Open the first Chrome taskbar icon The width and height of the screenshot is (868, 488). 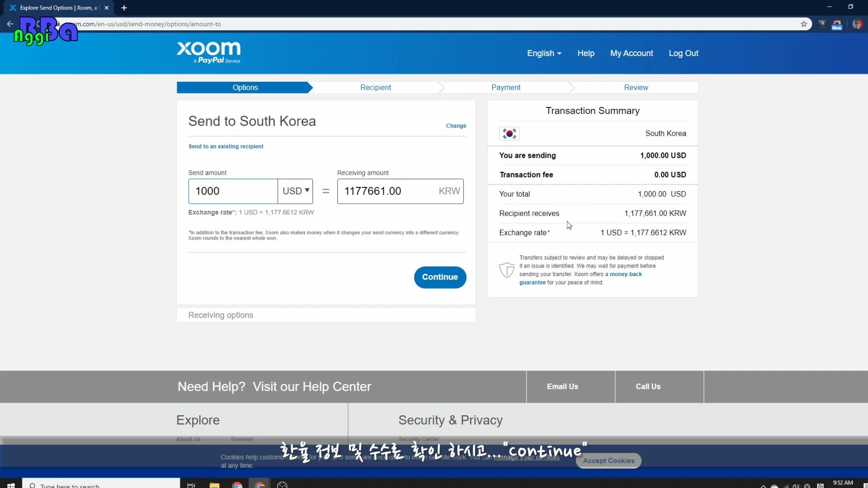237,485
